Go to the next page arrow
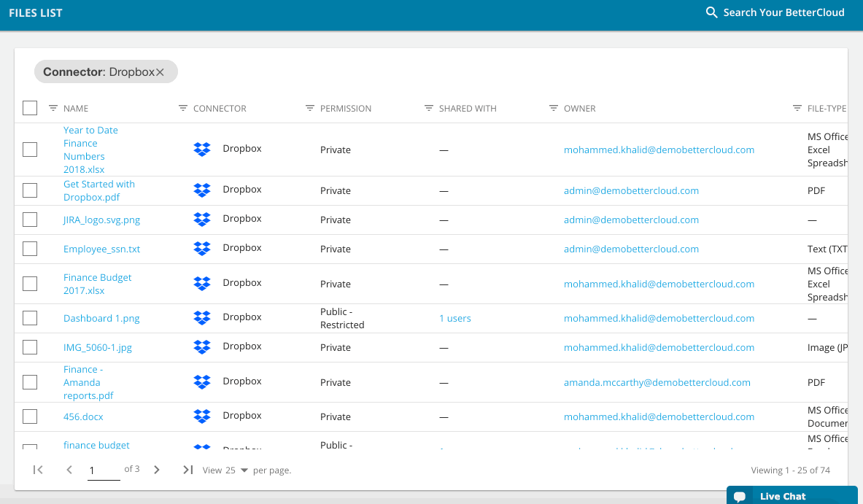The width and height of the screenshot is (863, 504). [x=157, y=470]
